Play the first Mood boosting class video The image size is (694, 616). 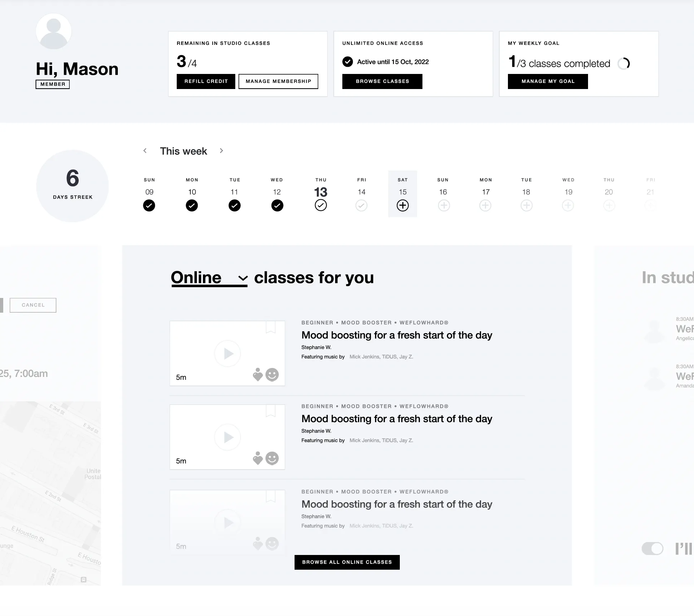tap(227, 353)
